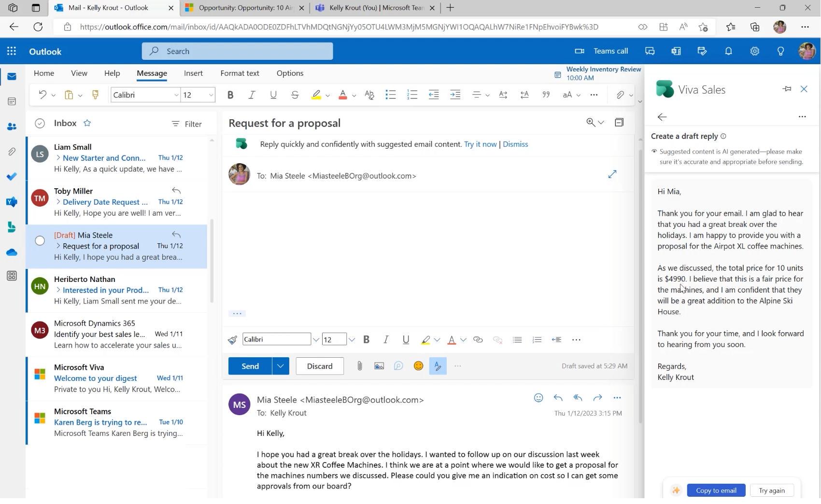Viewport: 821px width, 504px height.
Task: Toggle Bold in the compose formatting bar
Action: coord(367,340)
